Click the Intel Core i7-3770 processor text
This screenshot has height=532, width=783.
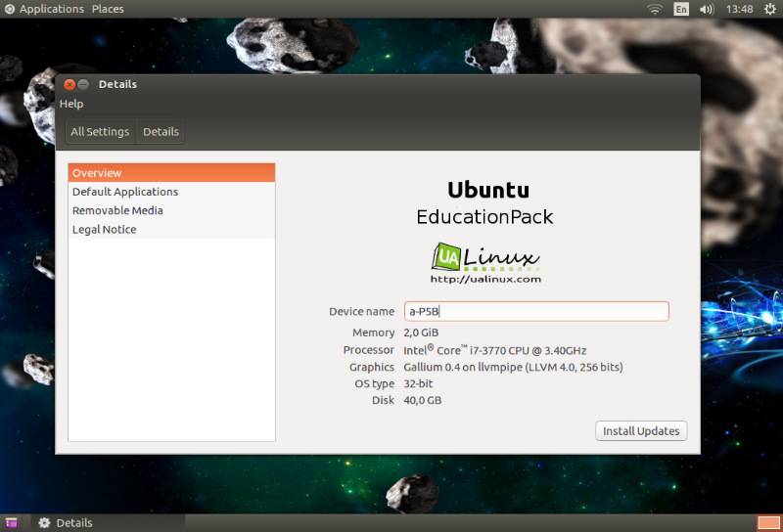coord(495,350)
